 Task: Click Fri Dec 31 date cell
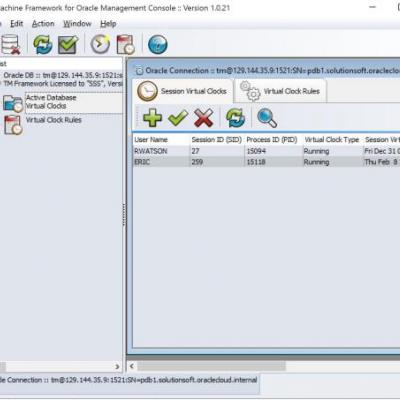pos(382,151)
